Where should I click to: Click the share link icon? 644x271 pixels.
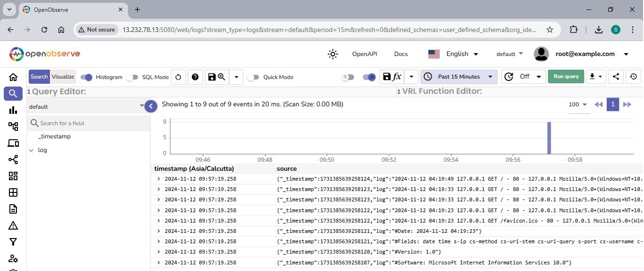point(616,77)
